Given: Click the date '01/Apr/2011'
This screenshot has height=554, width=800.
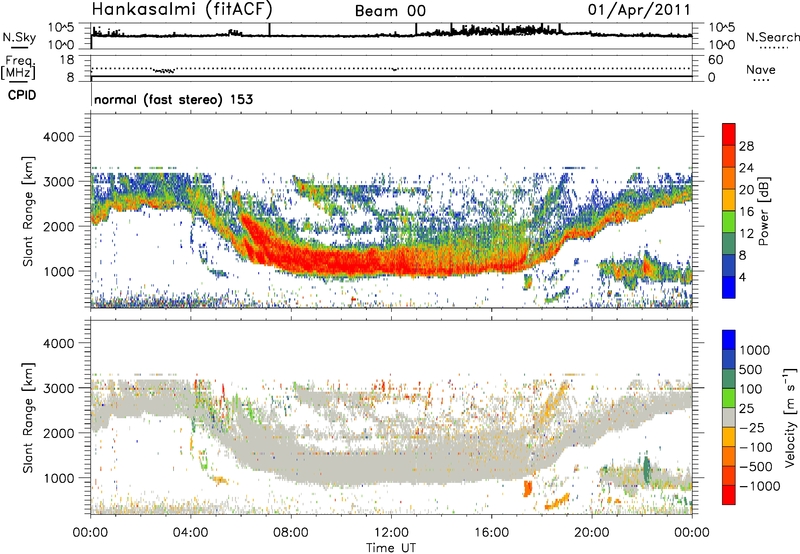Looking at the screenshot, I should 639,9.
